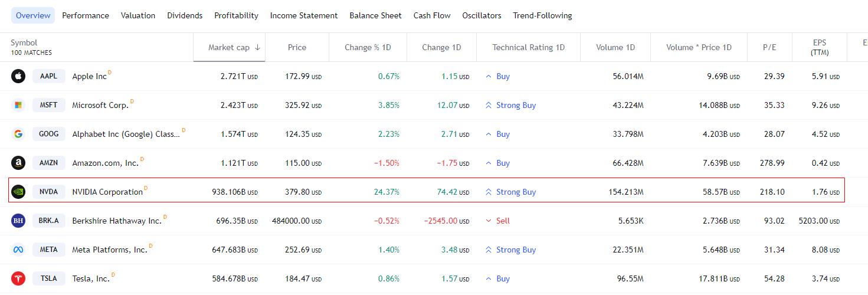This screenshot has width=868, height=295.
Task: Click Berkshire's 484000.00 price cell
Action: (297, 221)
